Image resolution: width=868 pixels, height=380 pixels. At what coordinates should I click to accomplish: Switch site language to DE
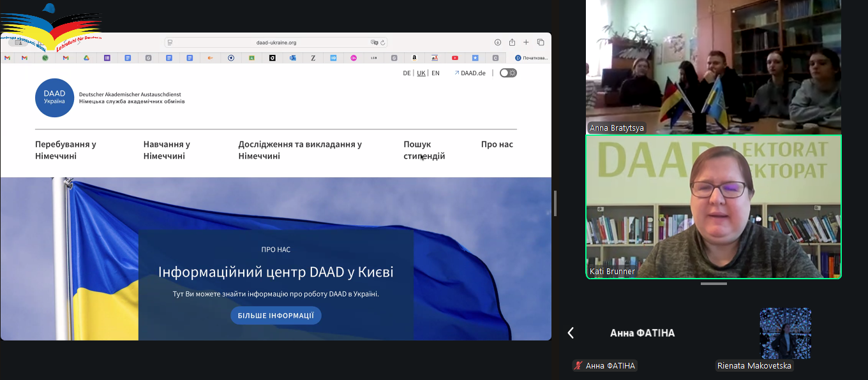click(407, 73)
